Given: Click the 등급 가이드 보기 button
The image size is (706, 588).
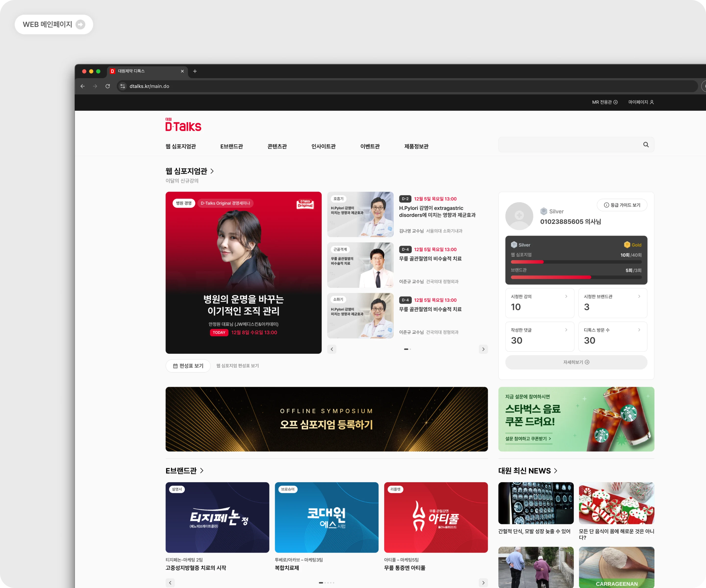Looking at the screenshot, I should 622,205.
